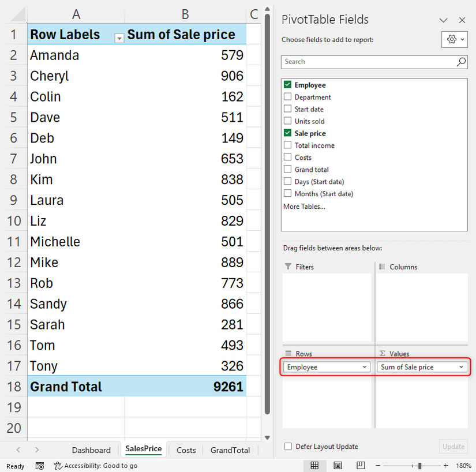Image resolution: width=476 pixels, height=472 pixels.
Task: Click the zoom in plus icon
Action: (445, 466)
